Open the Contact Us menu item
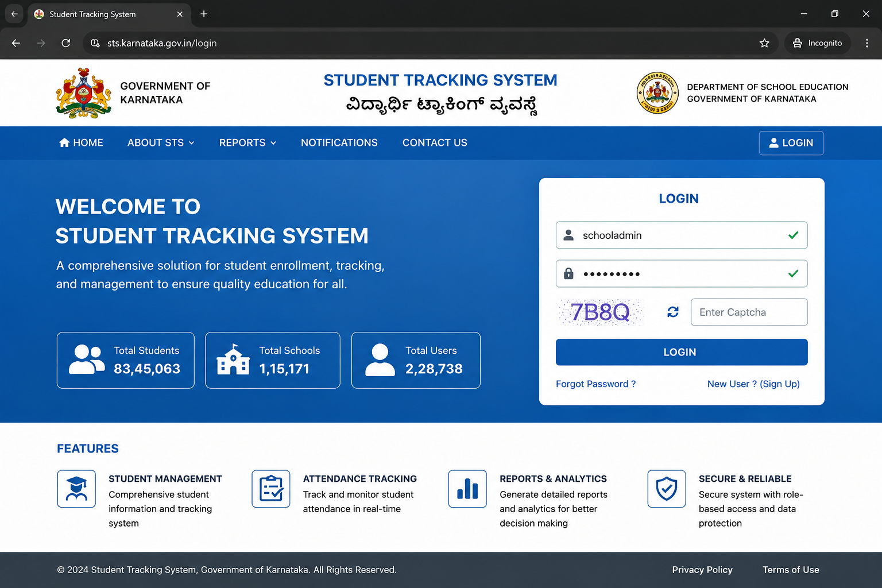Screen dimensions: 882x588 click(435, 143)
